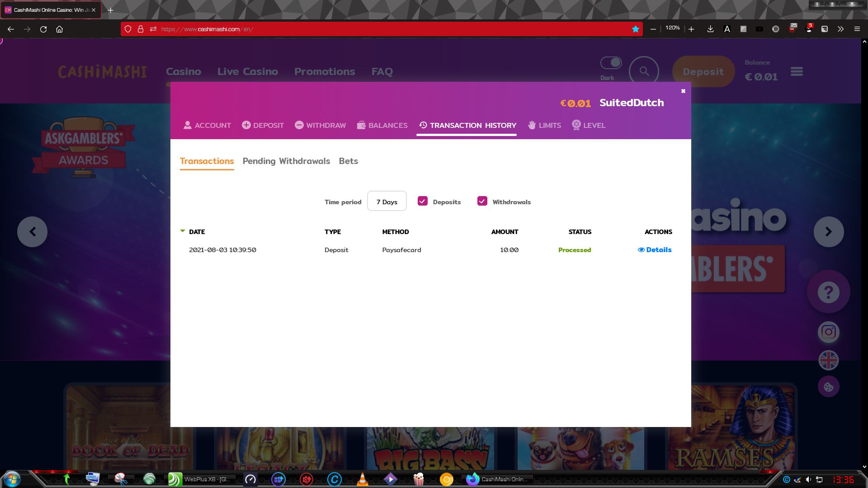Go to previous banner slide
The image size is (868, 488).
[x=32, y=232]
